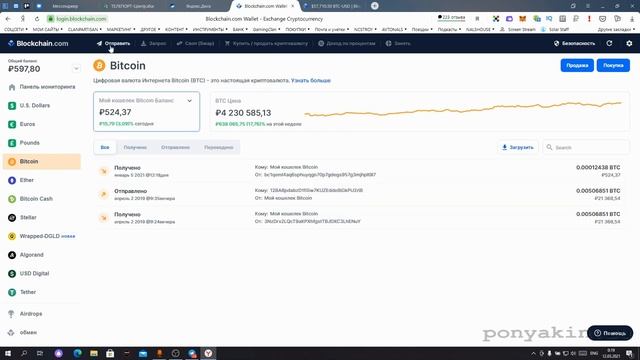Open File Explorer from taskbar
This screenshot has height=360, width=640.
click(x=94, y=353)
